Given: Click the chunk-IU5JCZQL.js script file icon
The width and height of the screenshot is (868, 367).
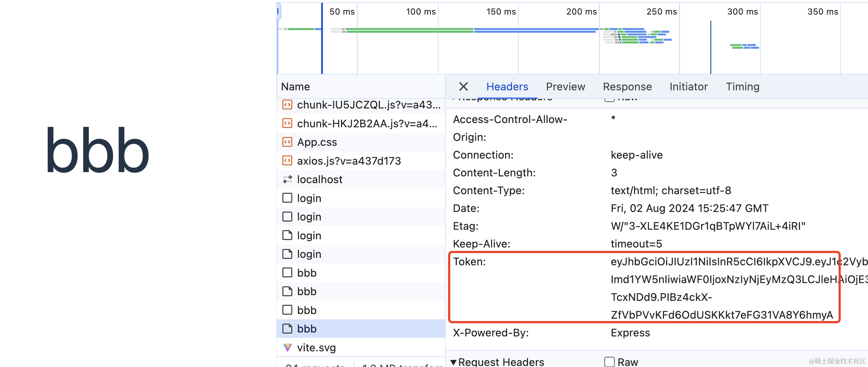Looking at the screenshot, I should point(287,105).
